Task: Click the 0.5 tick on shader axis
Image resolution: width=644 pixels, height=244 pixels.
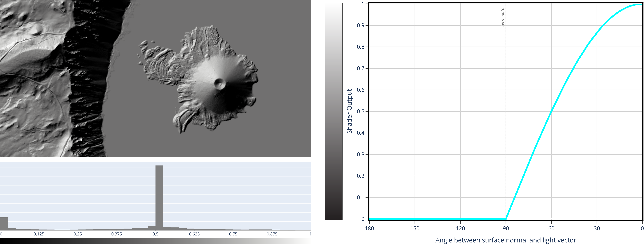Action: pyautogui.click(x=360, y=111)
